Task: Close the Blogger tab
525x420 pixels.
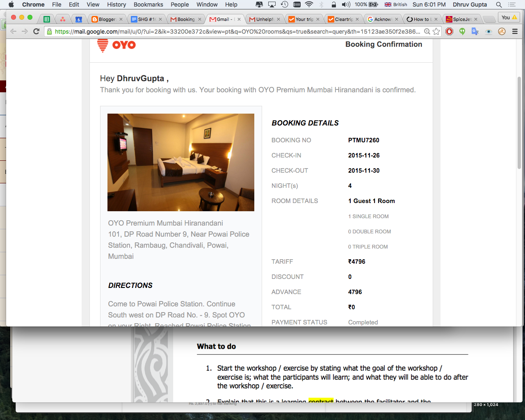Action: [x=121, y=19]
